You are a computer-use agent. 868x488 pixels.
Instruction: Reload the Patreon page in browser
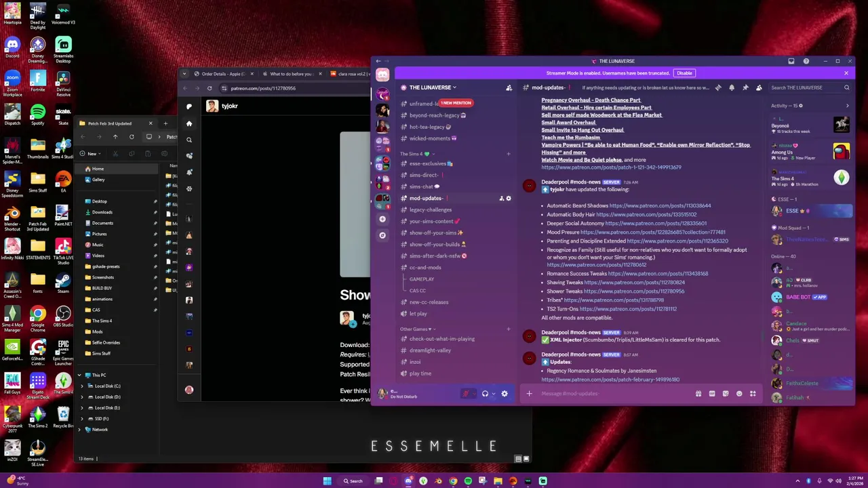click(x=210, y=88)
